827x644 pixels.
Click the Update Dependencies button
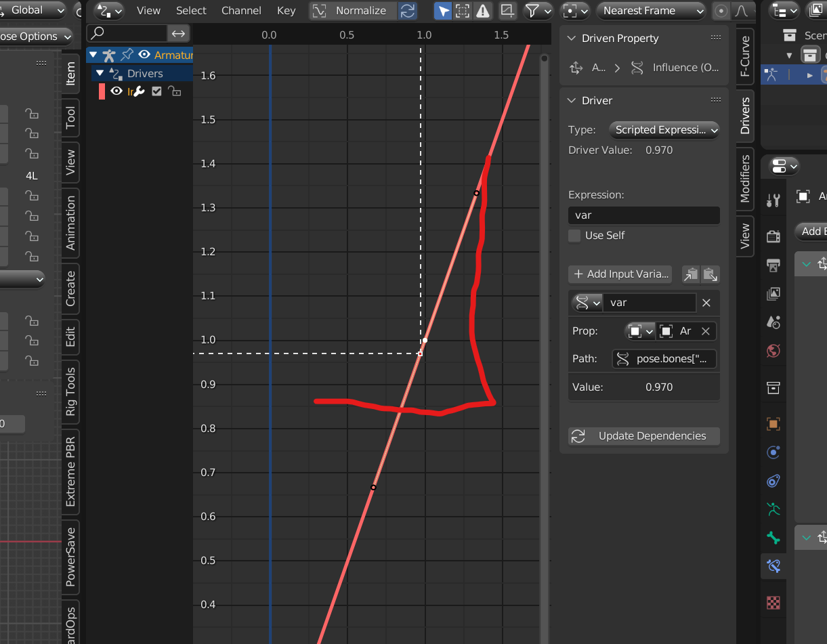[x=644, y=436]
